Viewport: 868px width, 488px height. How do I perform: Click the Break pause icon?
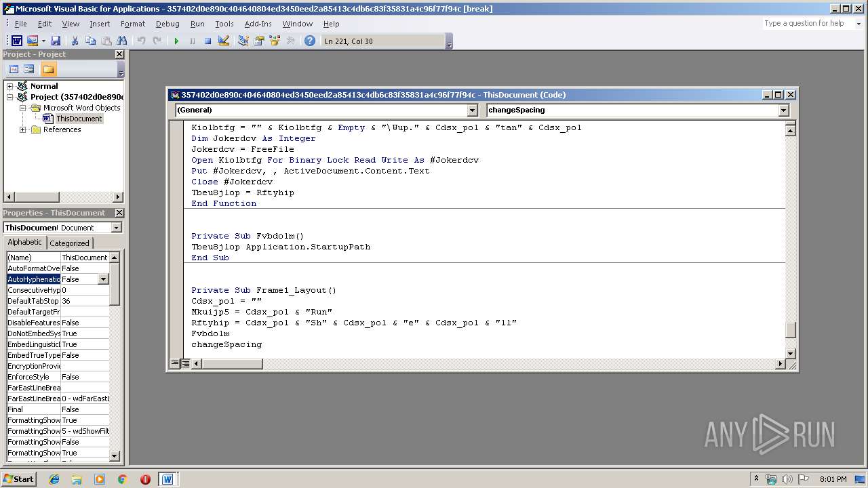(192, 41)
